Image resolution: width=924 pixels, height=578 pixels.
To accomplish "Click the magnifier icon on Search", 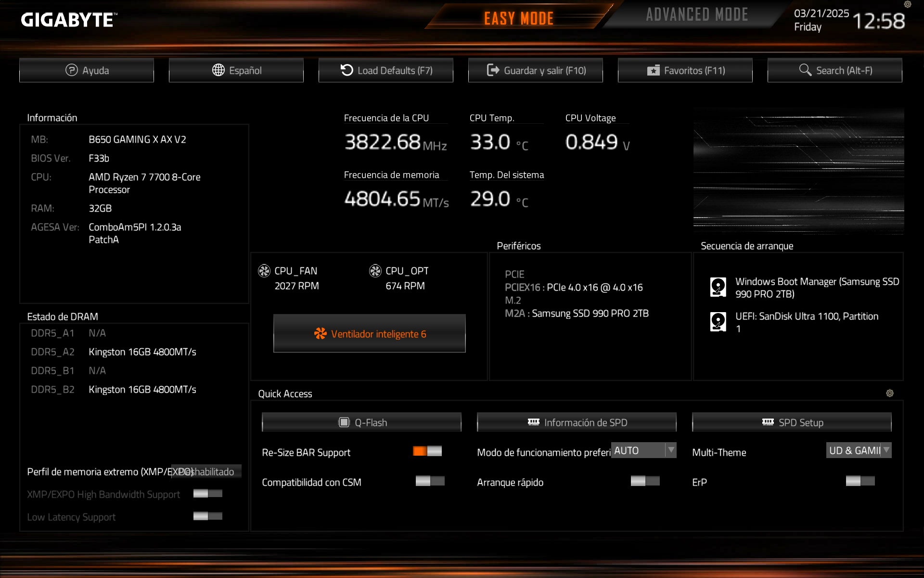I will click(x=805, y=70).
